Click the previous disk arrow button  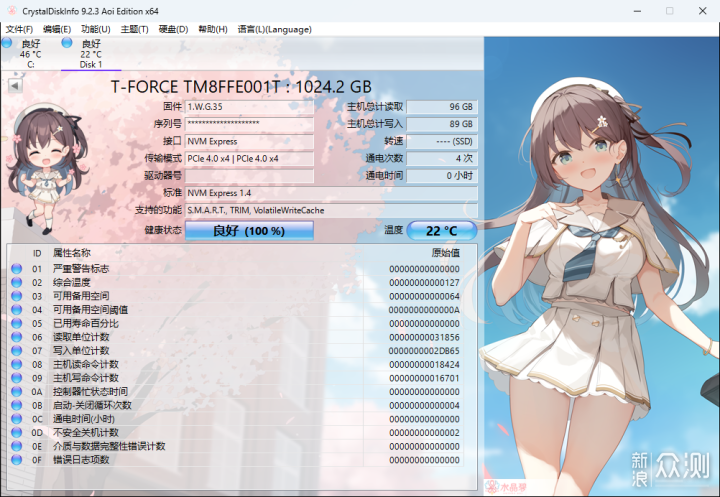pyautogui.click(x=15, y=85)
